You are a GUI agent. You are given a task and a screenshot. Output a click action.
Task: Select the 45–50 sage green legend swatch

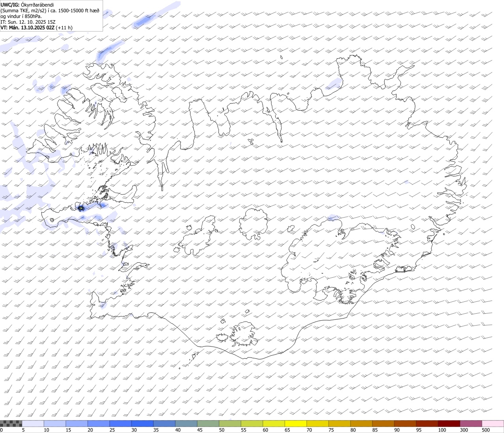tap(208, 423)
